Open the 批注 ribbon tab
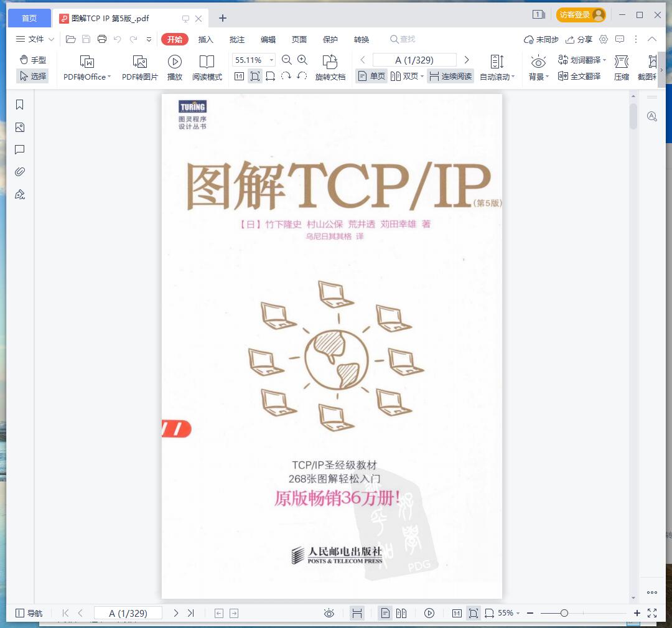This screenshot has height=628, width=672. click(237, 39)
